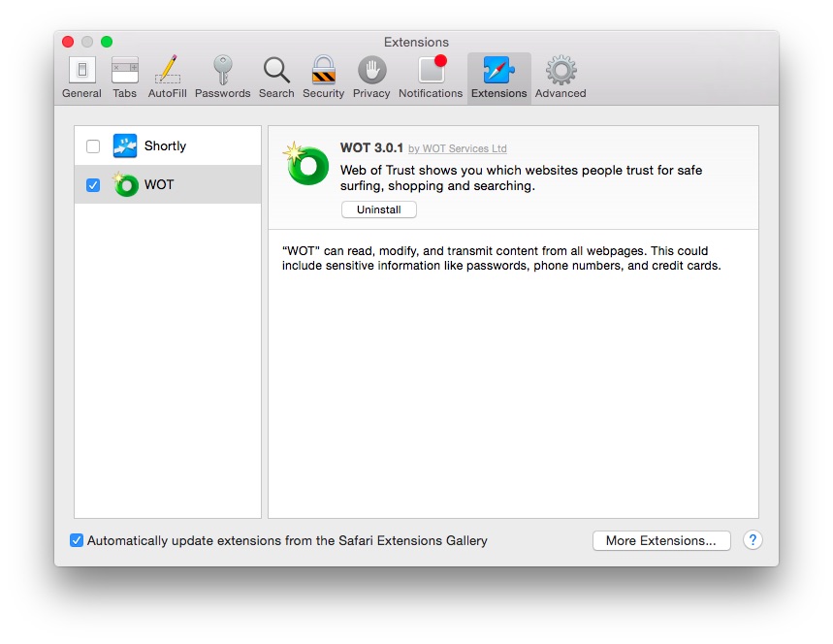The width and height of the screenshot is (833, 644).
Task: Zoom window with green button
Action: click(107, 42)
